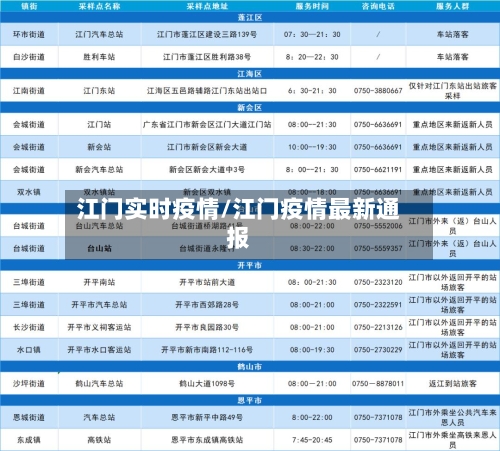The width and height of the screenshot is (500, 451).
Task: Click 仅针对江门东站出站旅客采样 cell
Action: pos(452,91)
